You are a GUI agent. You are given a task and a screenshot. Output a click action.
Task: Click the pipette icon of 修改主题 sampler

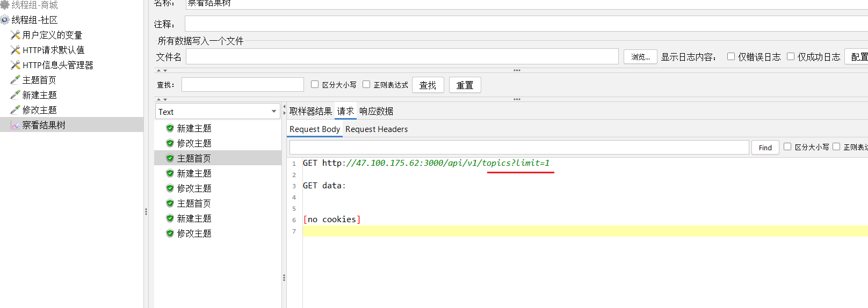click(x=16, y=110)
